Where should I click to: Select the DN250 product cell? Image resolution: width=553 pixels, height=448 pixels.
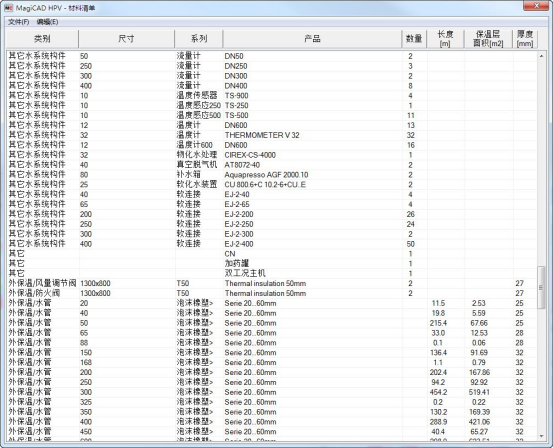pos(236,66)
